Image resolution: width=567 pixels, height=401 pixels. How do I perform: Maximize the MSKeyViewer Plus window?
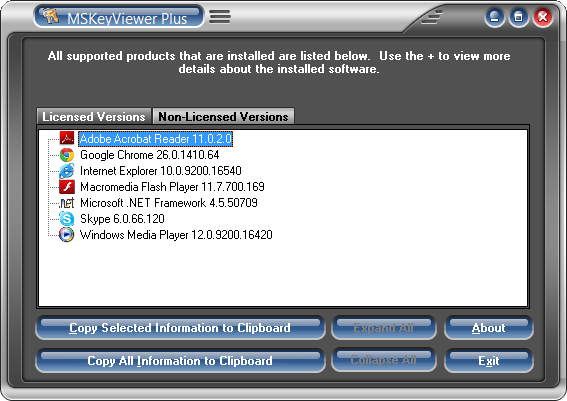519,17
